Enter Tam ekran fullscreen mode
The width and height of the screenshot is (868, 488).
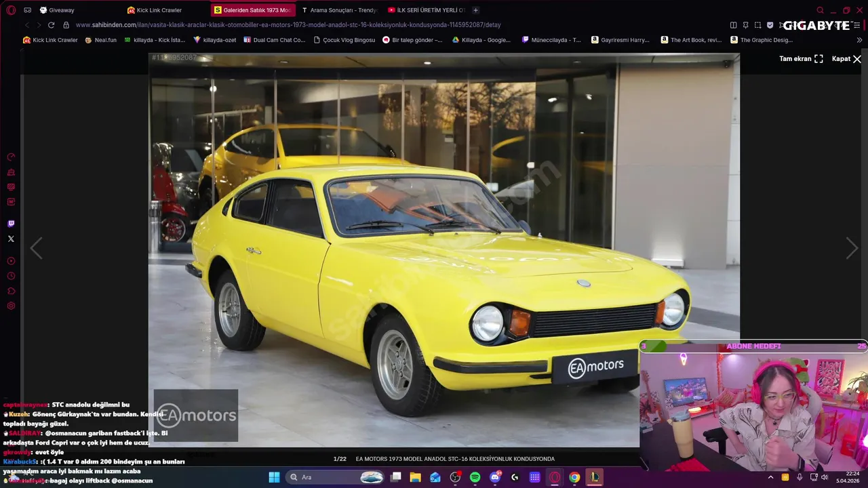coord(801,59)
